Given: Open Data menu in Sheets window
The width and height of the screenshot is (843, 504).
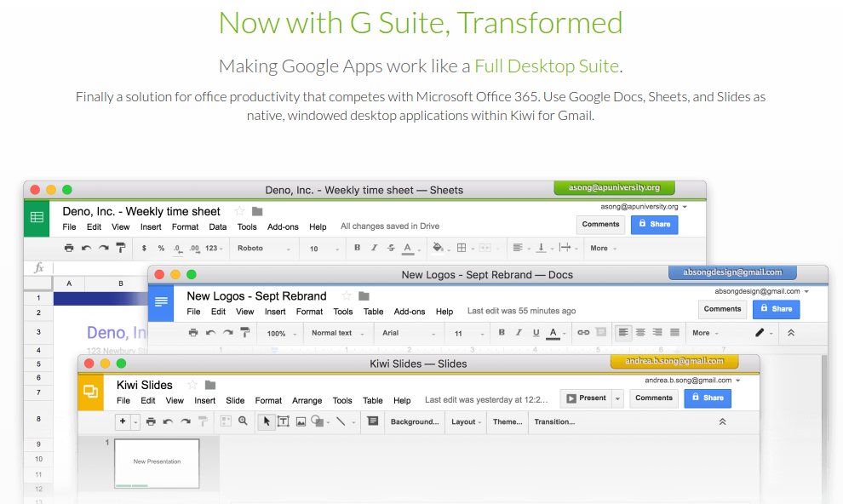Looking at the screenshot, I should tap(218, 226).
